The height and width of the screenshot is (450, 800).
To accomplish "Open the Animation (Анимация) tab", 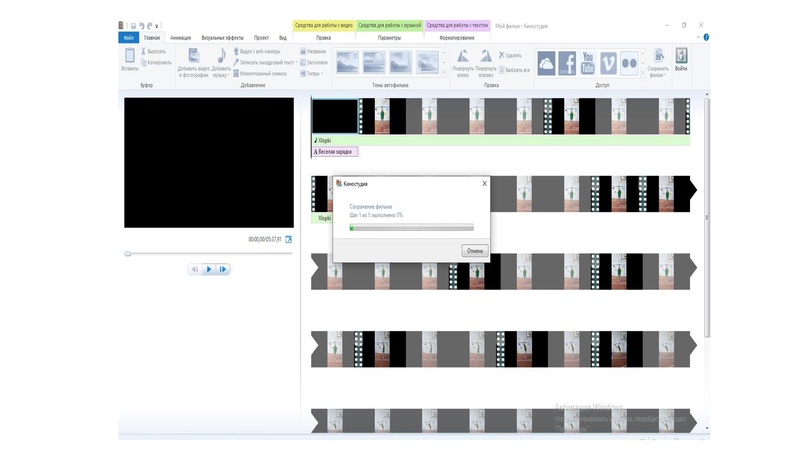I will point(181,37).
